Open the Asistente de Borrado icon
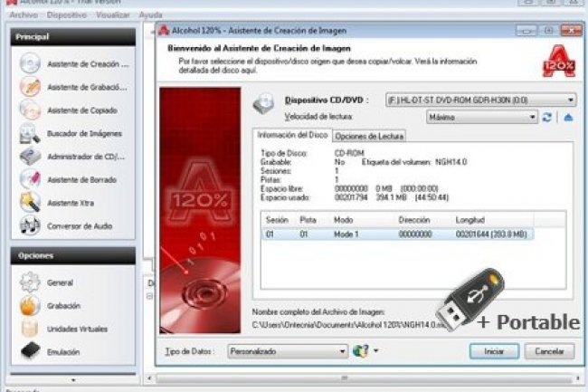 point(30,179)
